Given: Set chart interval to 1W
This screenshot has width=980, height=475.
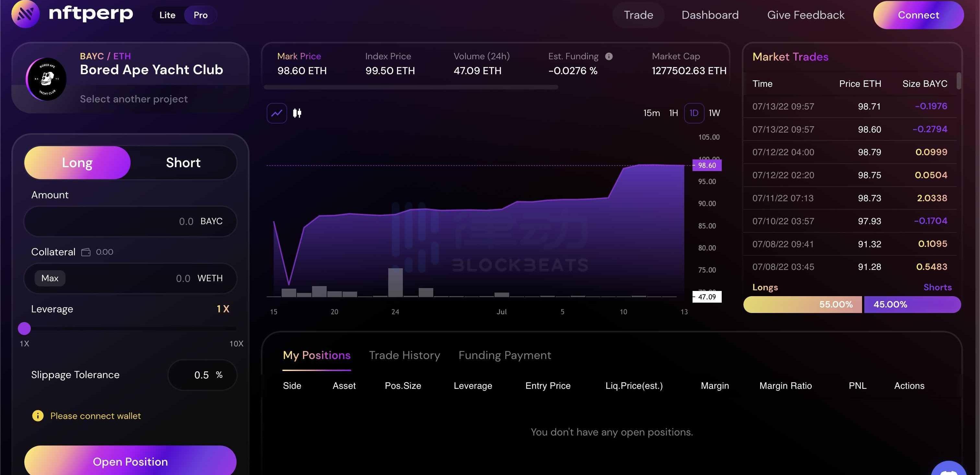Looking at the screenshot, I should [x=714, y=113].
